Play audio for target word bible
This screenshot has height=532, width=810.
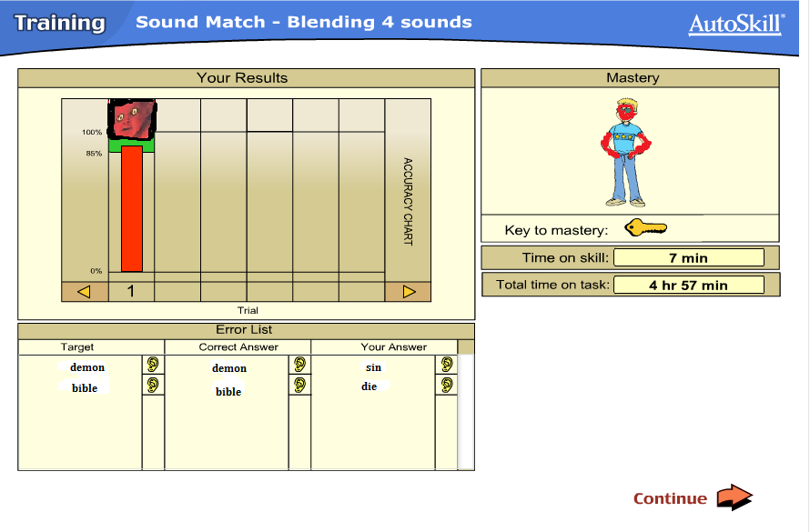(153, 385)
